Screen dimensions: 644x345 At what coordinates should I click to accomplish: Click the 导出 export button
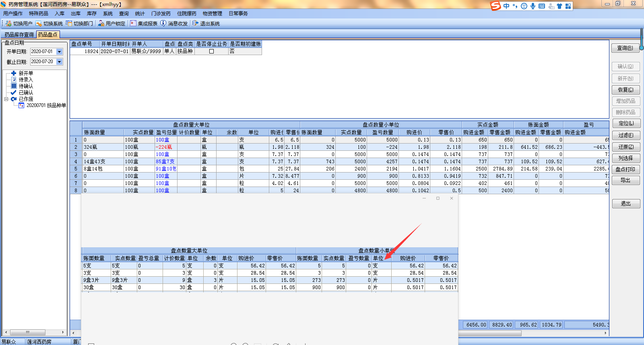625,181
